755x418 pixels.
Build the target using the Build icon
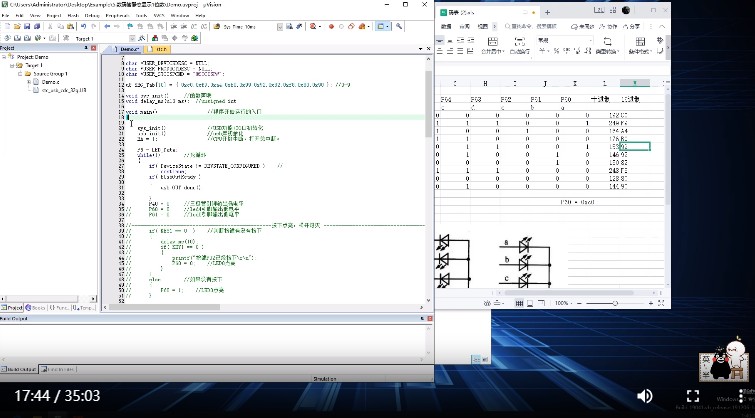tap(17, 38)
